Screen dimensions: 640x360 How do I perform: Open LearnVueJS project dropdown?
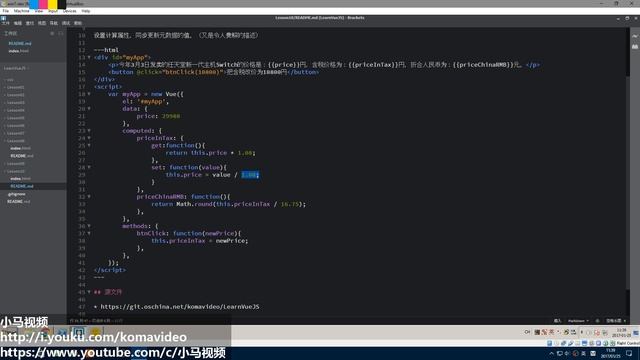click(x=16, y=68)
